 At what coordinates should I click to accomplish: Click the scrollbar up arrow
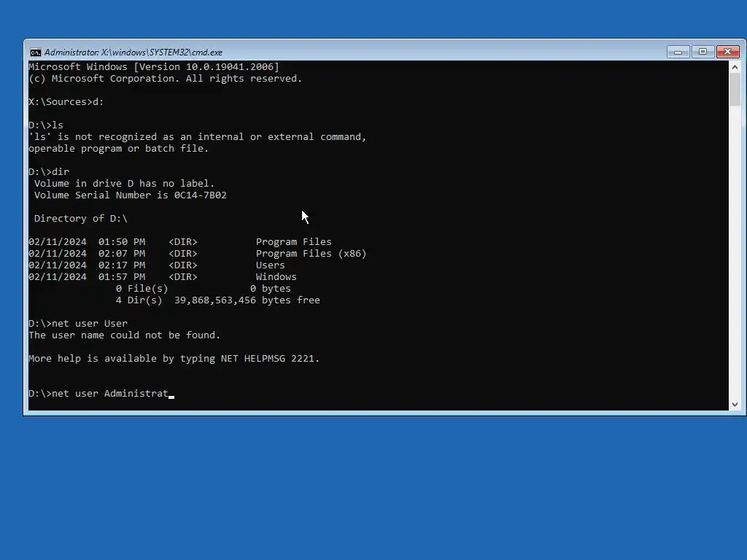735,67
